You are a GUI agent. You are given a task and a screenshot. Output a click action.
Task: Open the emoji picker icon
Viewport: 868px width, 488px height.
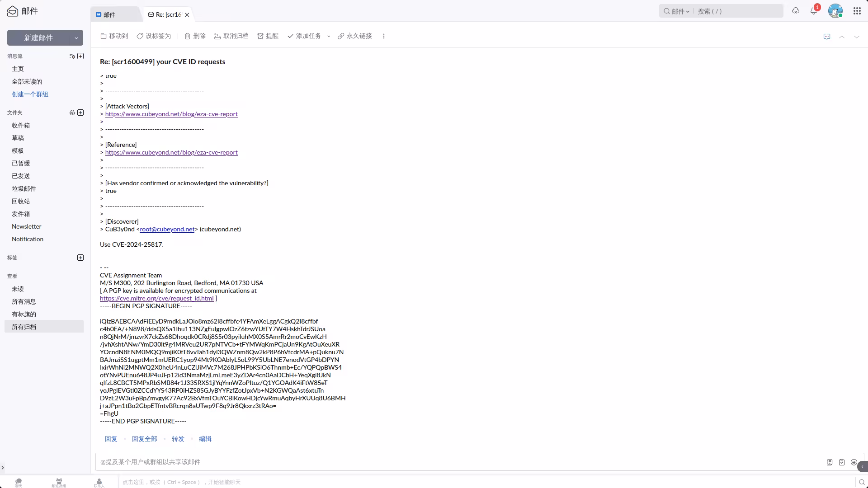click(854, 462)
